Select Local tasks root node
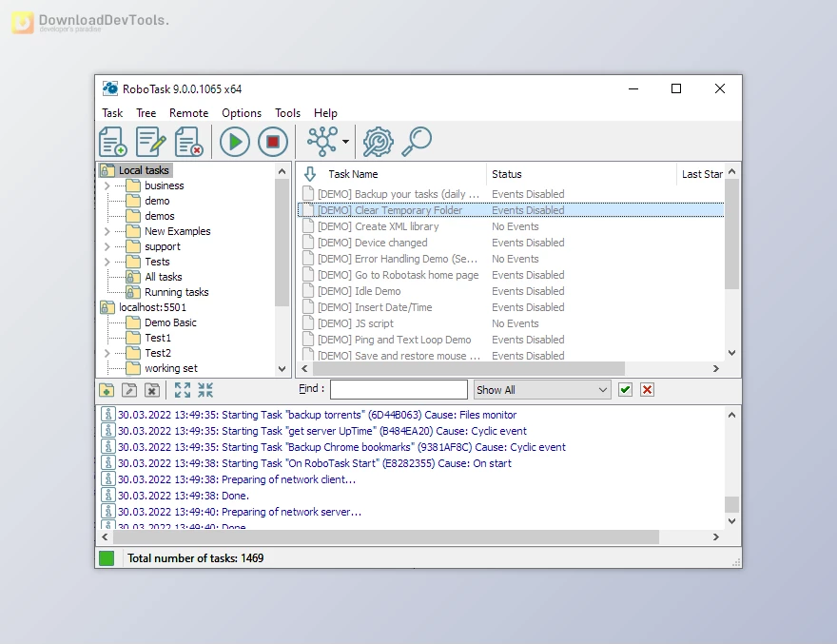837x644 pixels. 144,170
